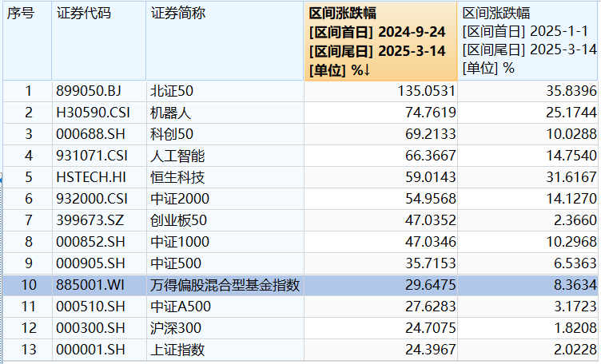Select security code 000852.SH
The height and width of the screenshot is (364, 601).
coord(90,242)
